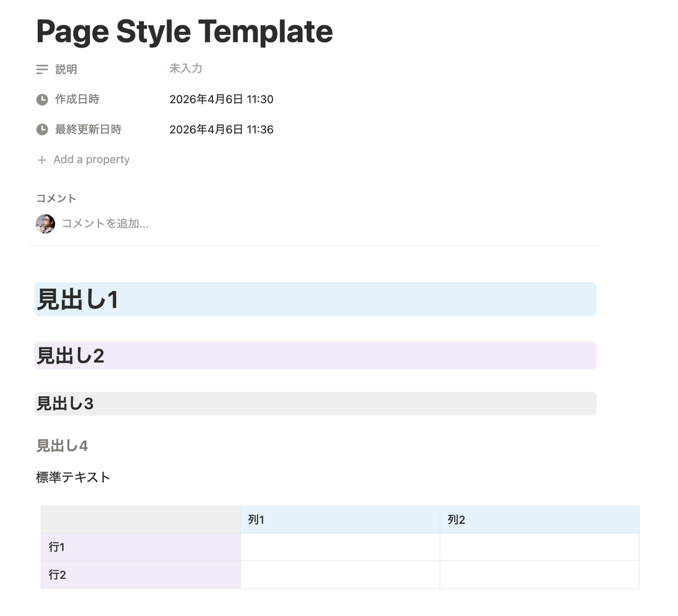Click the コメント section label
678x616 pixels.
pyautogui.click(x=56, y=198)
